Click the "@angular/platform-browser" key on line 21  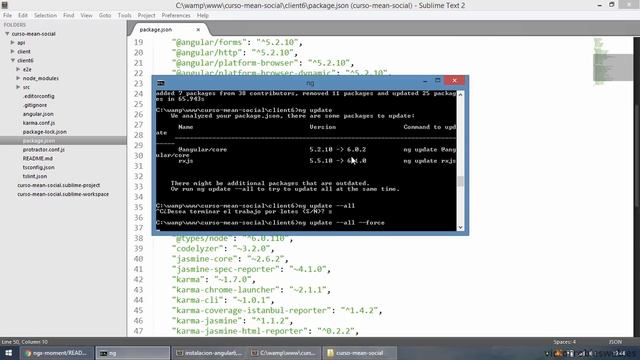coord(235,63)
